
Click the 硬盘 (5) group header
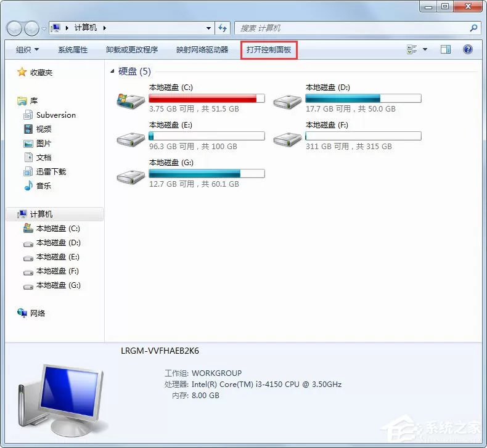click(134, 71)
